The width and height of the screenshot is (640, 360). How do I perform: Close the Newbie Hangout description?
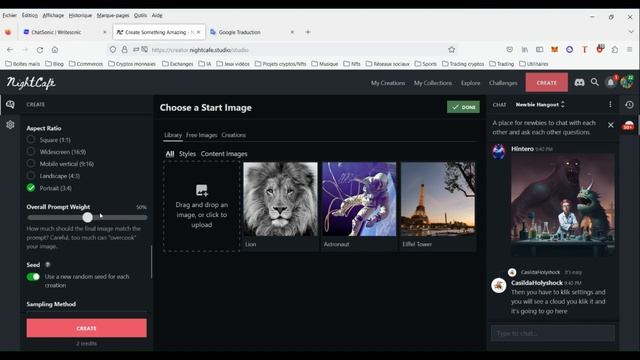pos(611,125)
